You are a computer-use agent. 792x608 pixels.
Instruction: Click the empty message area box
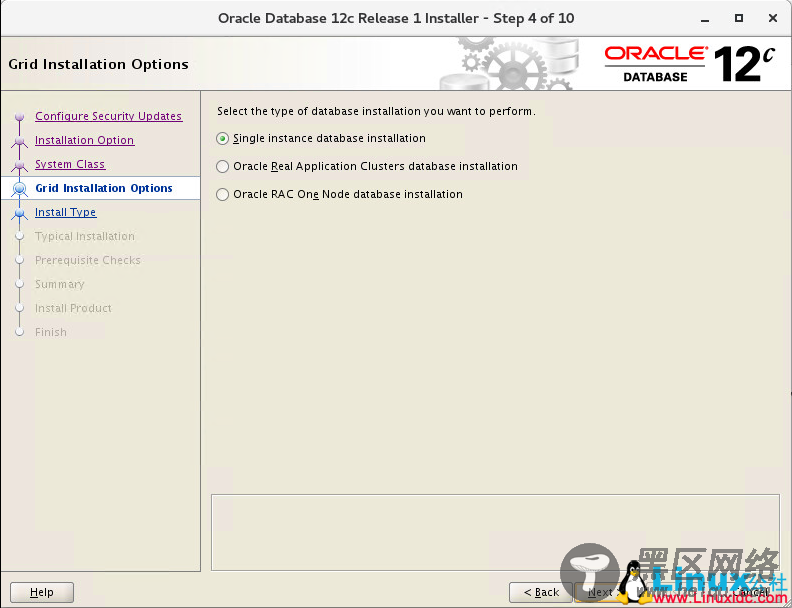pyautogui.click(x=495, y=532)
